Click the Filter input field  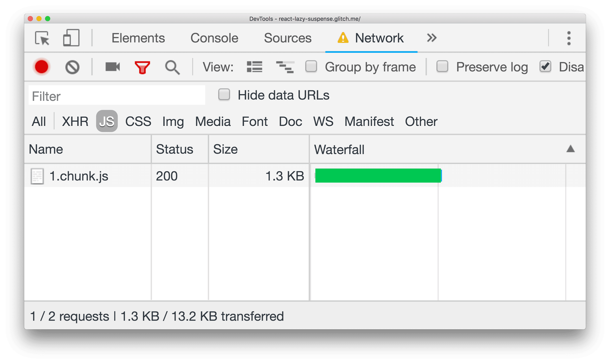coord(116,95)
